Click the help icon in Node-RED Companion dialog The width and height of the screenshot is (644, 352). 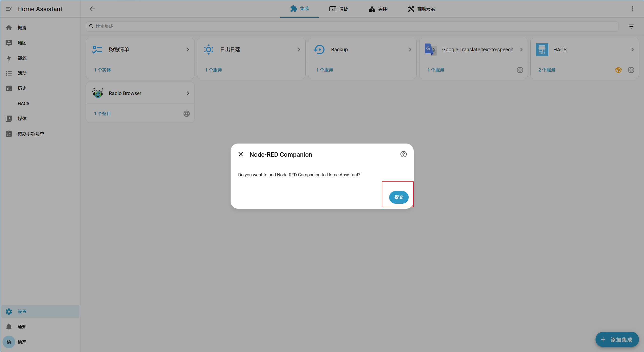click(403, 154)
